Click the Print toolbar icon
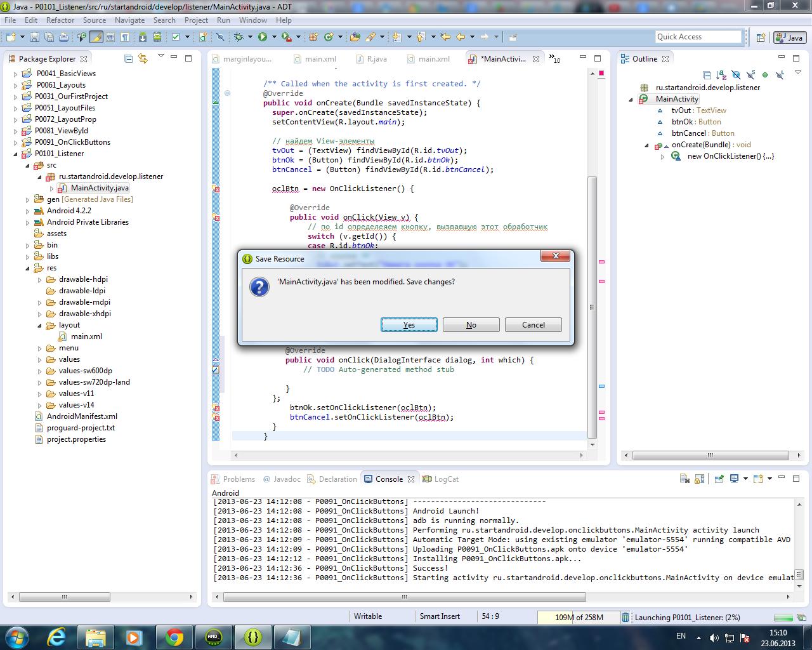The image size is (812, 650). pyautogui.click(x=63, y=37)
